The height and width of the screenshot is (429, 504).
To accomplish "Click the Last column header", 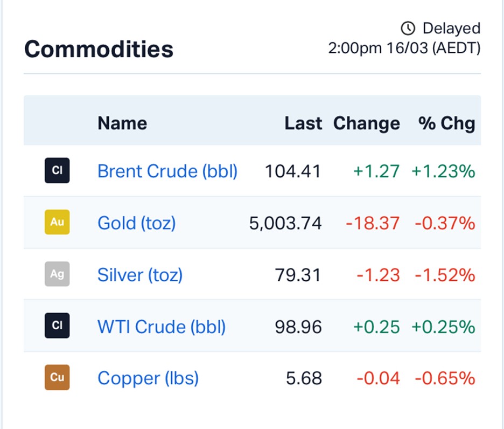I will tap(303, 123).
